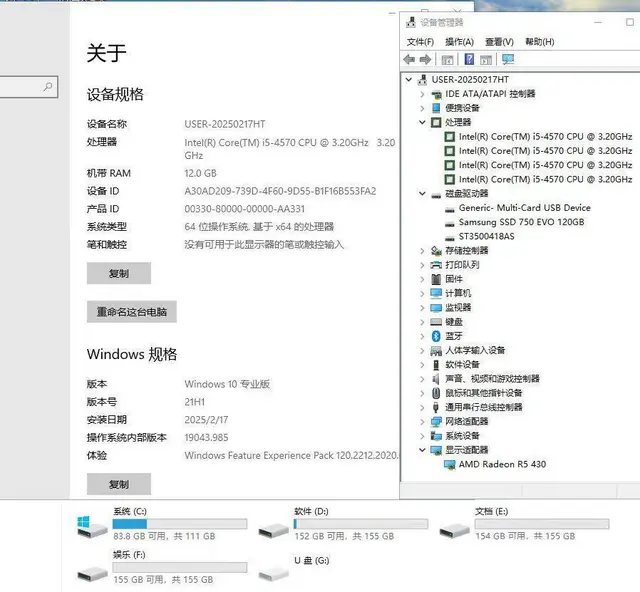Click the display adapters category icon
The image size is (640, 592).
pyautogui.click(x=436, y=450)
